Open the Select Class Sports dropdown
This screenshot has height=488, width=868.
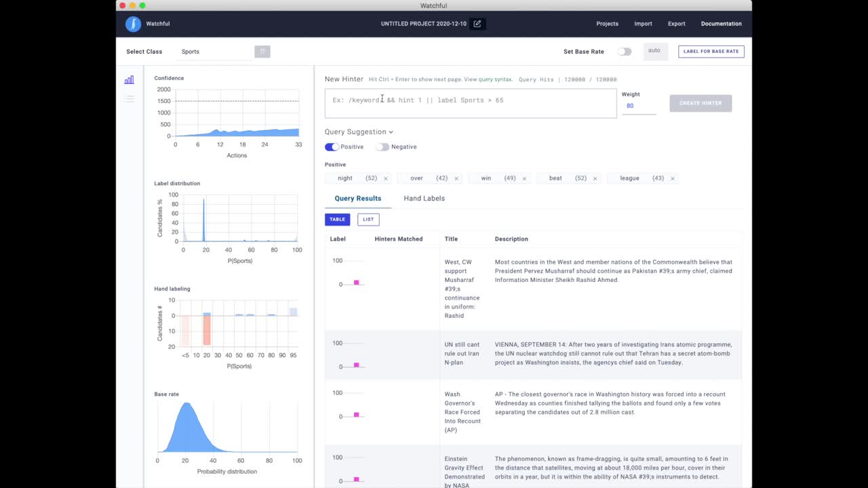point(214,52)
